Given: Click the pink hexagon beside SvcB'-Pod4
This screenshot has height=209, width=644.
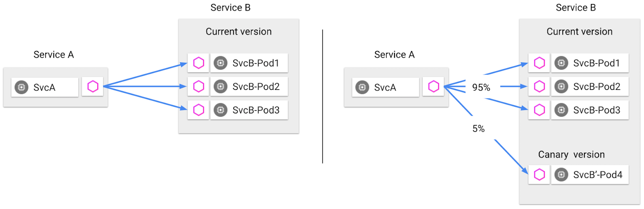Looking at the screenshot, I should tap(539, 174).
